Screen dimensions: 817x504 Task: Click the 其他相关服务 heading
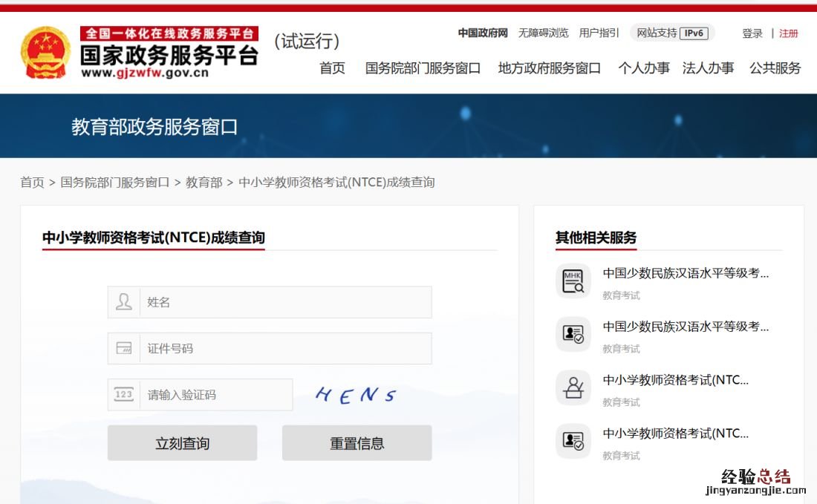tap(596, 238)
